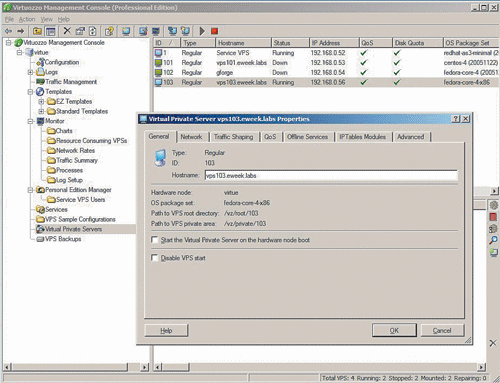Check the Disable VPS start option
The image size is (500, 383).
pos(155,258)
